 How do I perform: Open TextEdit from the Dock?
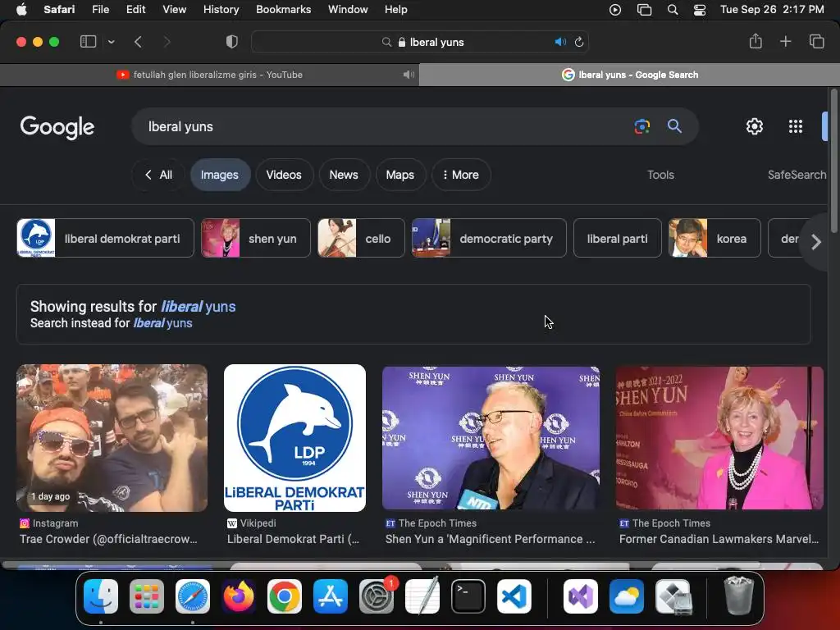pyautogui.click(x=422, y=596)
